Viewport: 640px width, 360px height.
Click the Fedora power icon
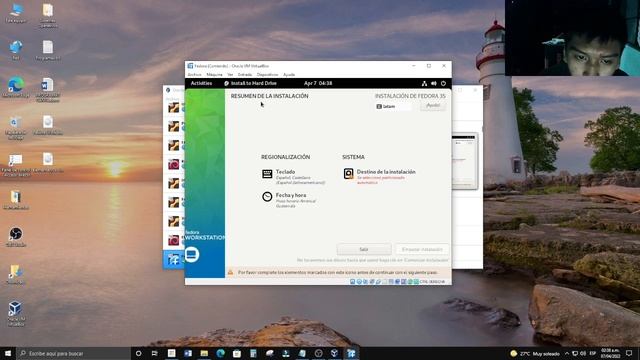click(x=443, y=83)
